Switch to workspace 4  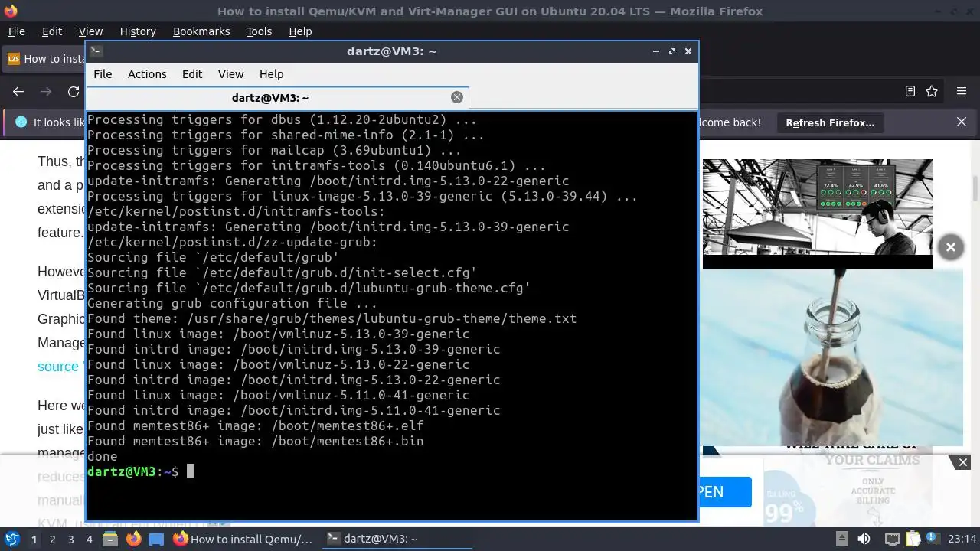pyautogui.click(x=89, y=540)
